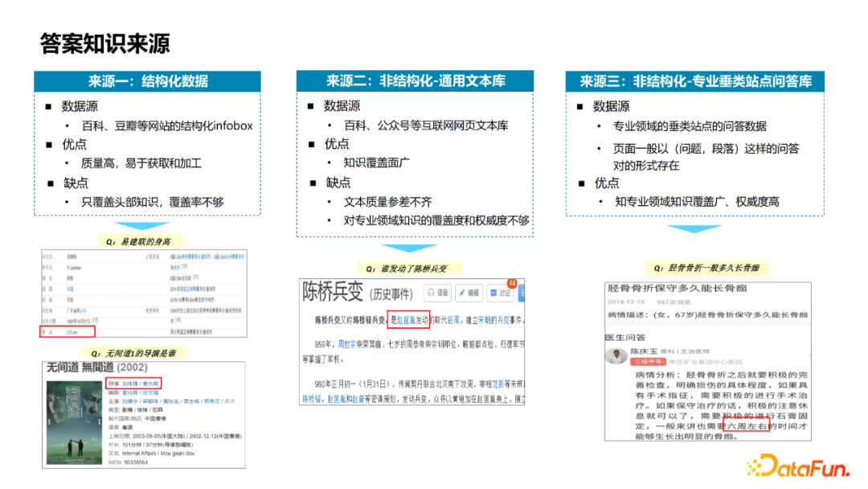868x489 pixels.
Task: Open the 赵匡胤 hyperlink
Action: tap(405, 319)
